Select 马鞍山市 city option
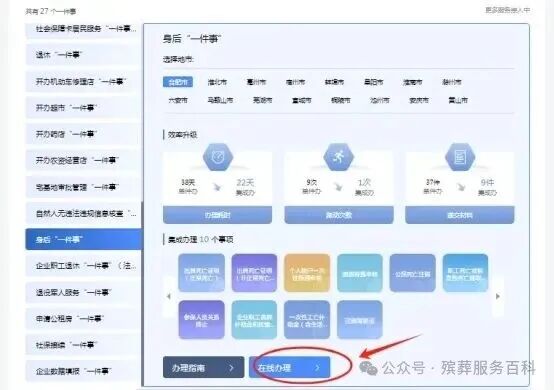The width and height of the screenshot is (554, 390). pyautogui.click(x=220, y=100)
